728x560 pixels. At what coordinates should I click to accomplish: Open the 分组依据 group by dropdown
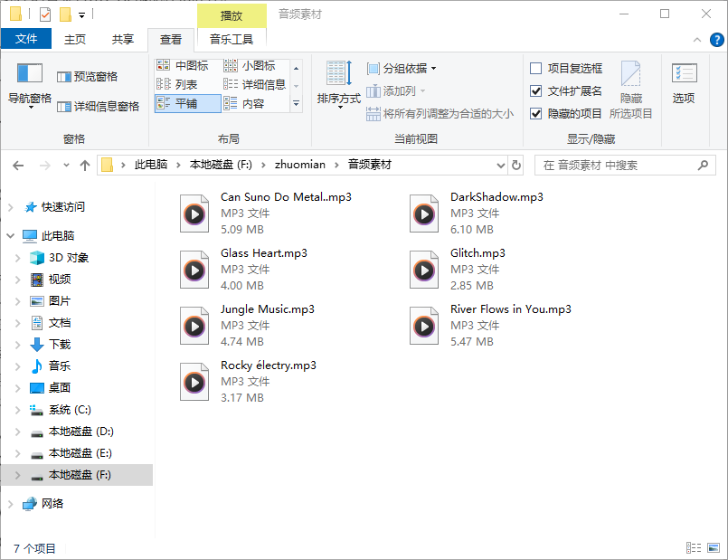coord(402,69)
